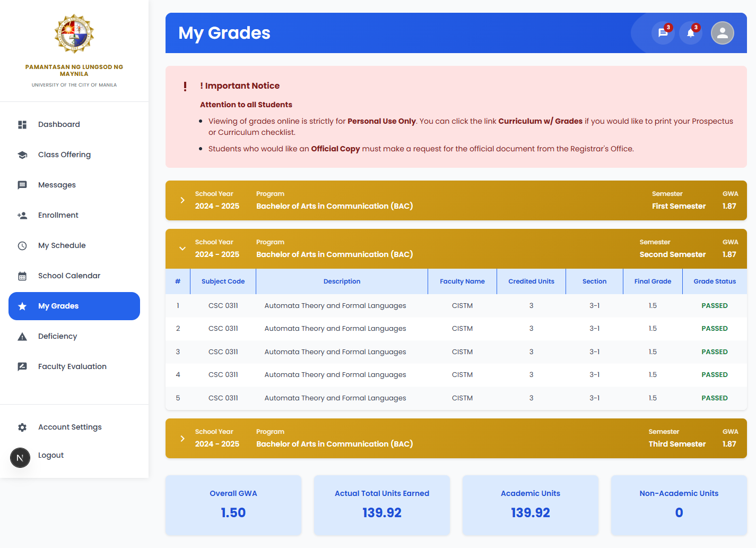
Task: Click final grade 1.5 in row 2
Action: click(653, 329)
